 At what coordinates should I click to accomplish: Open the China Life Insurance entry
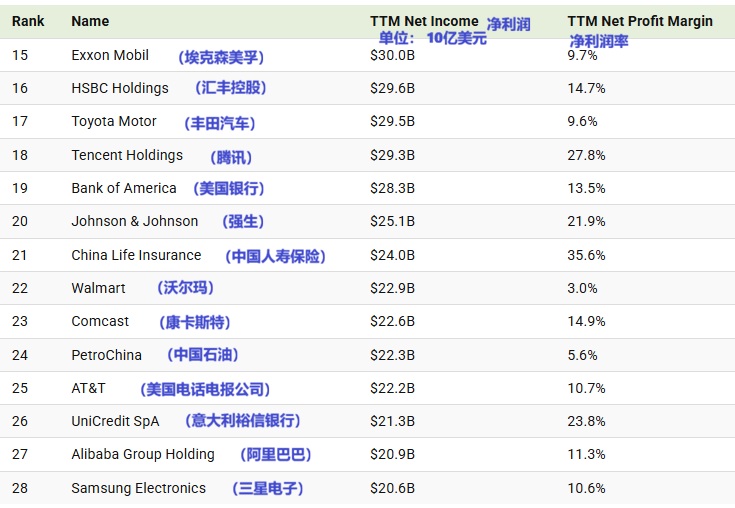136,255
